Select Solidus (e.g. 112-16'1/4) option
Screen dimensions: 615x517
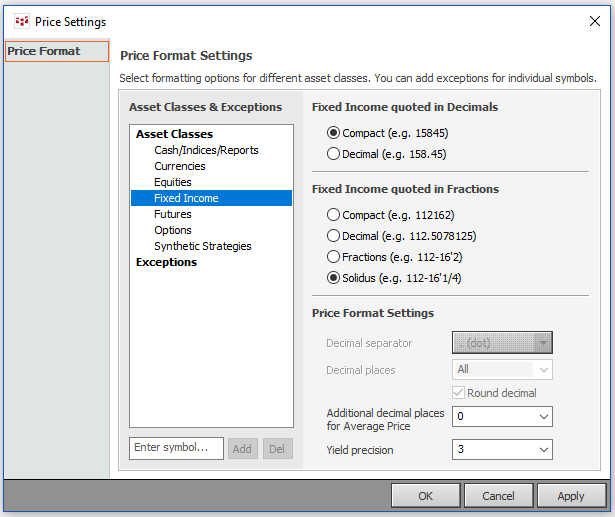coord(334,278)
